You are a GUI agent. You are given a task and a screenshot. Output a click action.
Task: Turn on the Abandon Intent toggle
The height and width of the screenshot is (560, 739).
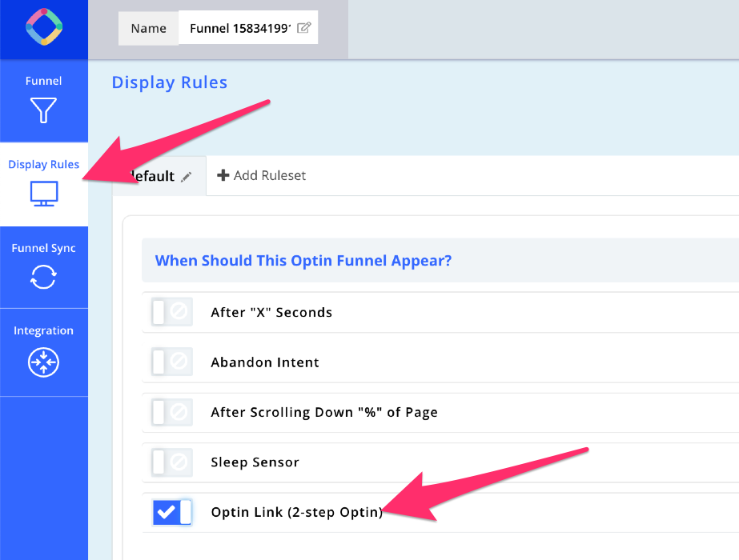[171, 362]
